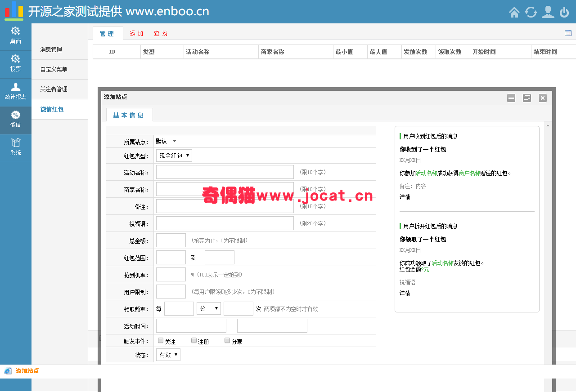Click the 最大值 column header

pyautogui.click(x=385, y=52)
